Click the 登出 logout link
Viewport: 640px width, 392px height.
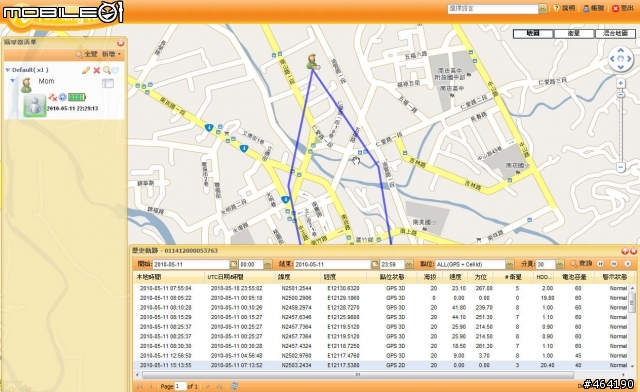tap(623, 8)
